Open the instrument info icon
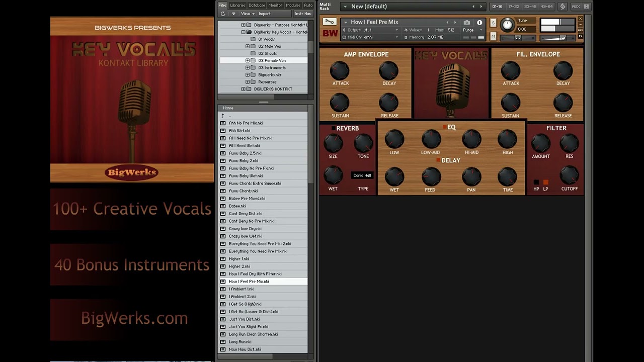The image size is (644, 362). [x=479, y=22]
